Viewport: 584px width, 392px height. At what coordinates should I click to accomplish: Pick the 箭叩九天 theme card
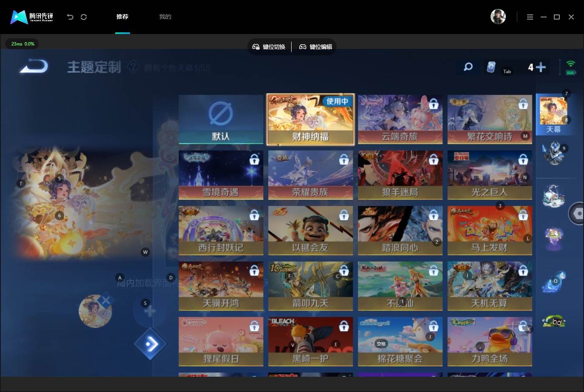(310, 286)
